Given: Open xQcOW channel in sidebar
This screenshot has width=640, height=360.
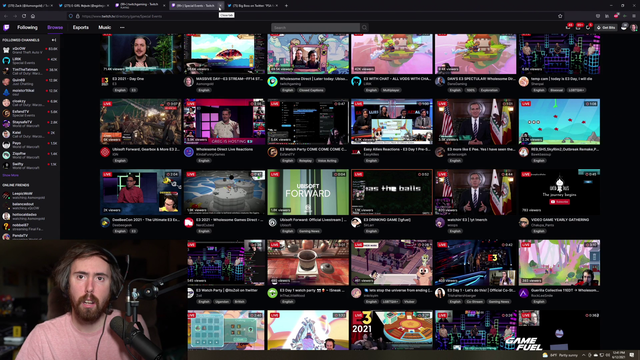Looking at the screenshot, I should (29, 50).
